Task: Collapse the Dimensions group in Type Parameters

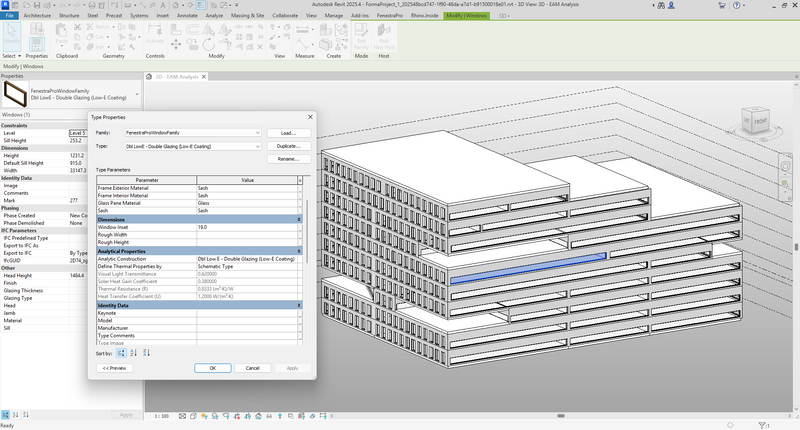Action: click(x=299, y=219)
